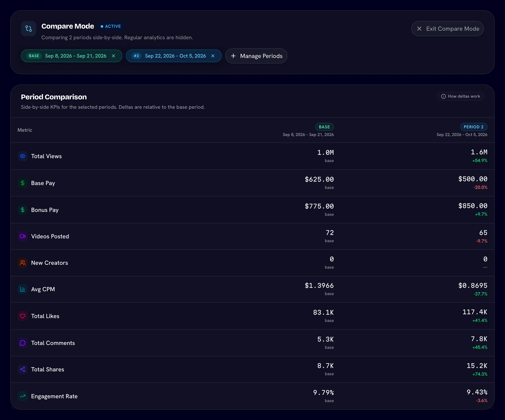Click the $1.3966 Avg CPM base value
Image resolution: width=505 pixels, height=420 pixels.
coord(319,286)
